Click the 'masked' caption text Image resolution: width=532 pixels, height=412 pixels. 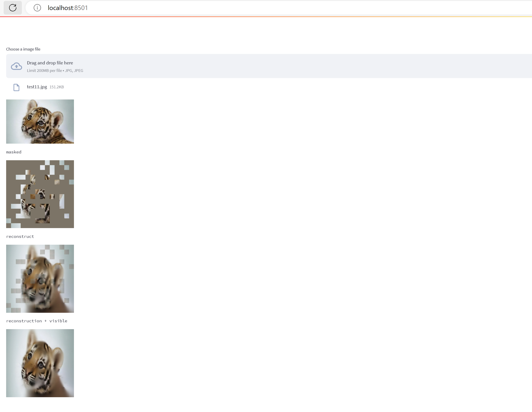[14, 152]
